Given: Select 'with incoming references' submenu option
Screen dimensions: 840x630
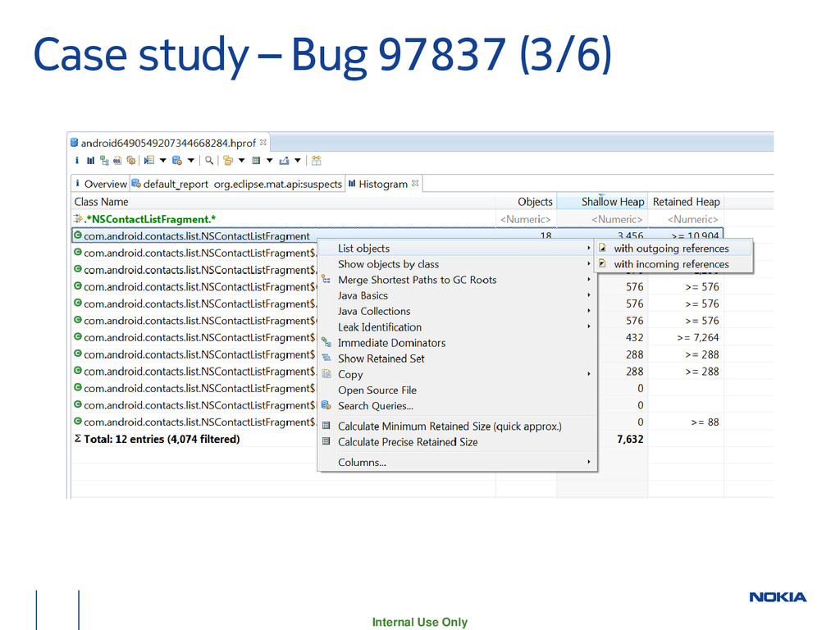Looking at the screenshot, I should [671, 264].
